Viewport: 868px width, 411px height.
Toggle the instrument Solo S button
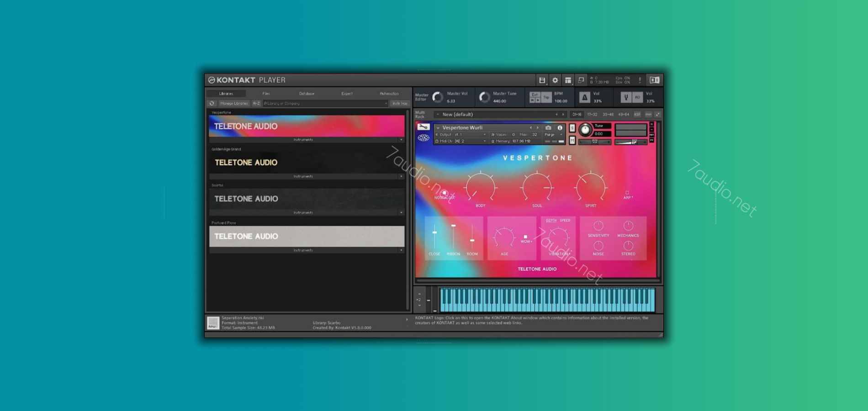(x=572, y=128)
